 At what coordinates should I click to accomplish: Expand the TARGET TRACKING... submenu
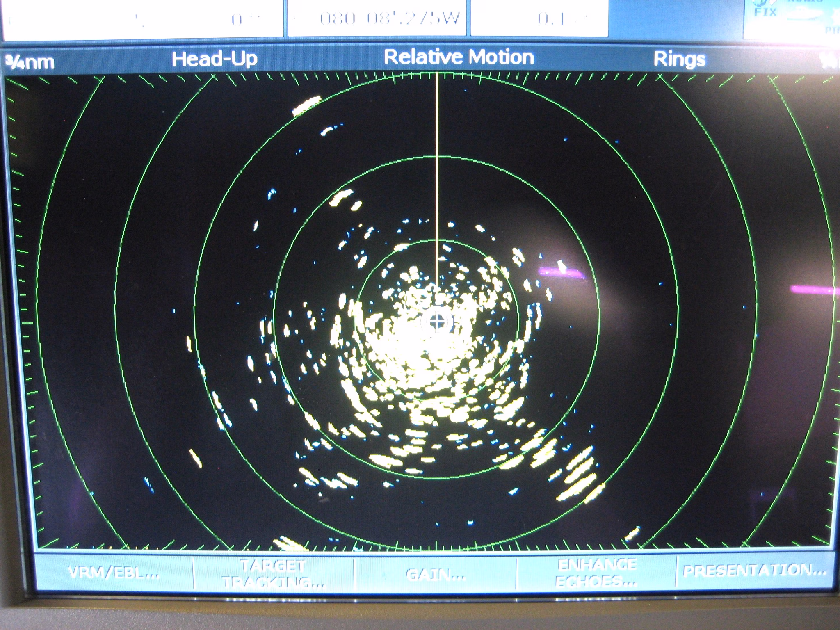tap(273, 573)
